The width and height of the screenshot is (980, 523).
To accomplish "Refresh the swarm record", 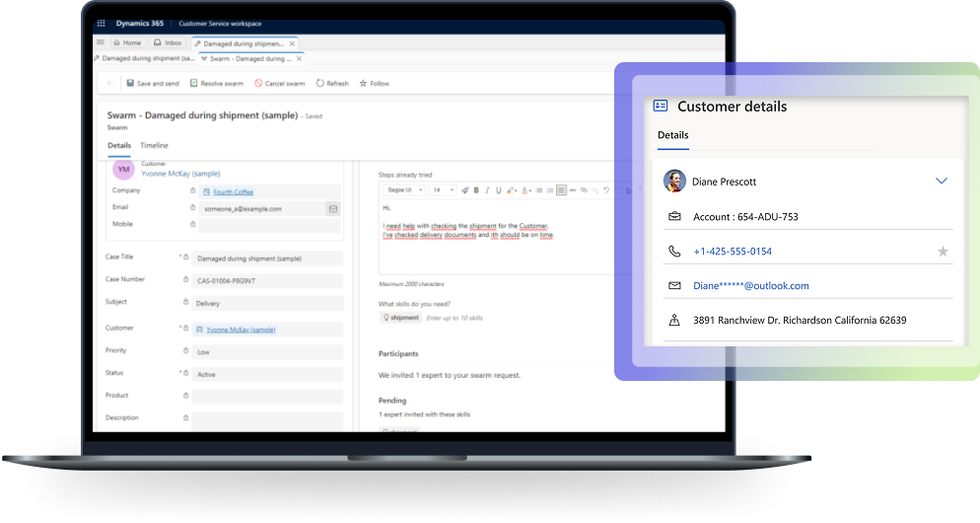I will (x=332, y=84).
